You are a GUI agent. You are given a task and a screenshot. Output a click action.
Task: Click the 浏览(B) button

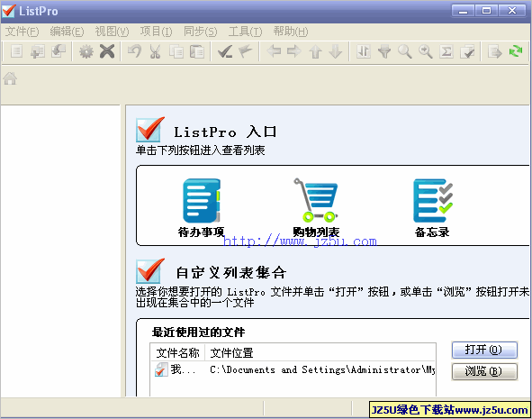tap(484, 371)
